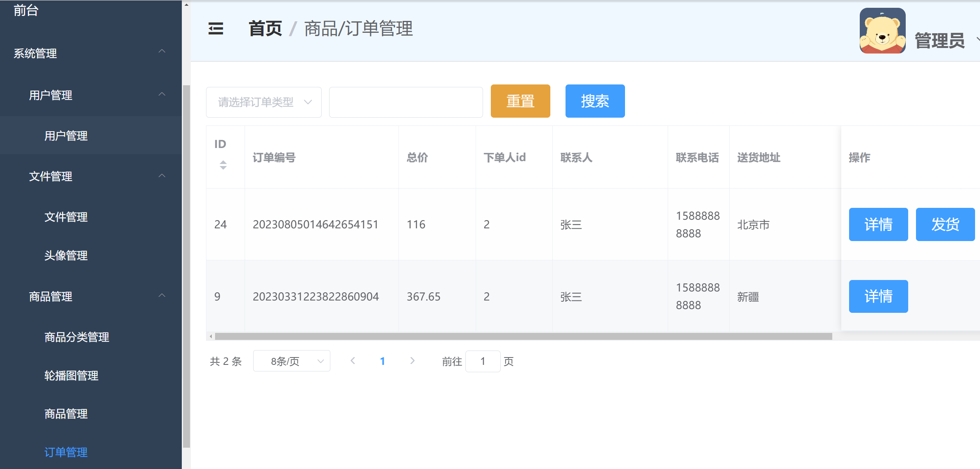This screenshot has width=980, height=469.
Task: Open the 管理员 account menu
Action: (x=939, y=40)
